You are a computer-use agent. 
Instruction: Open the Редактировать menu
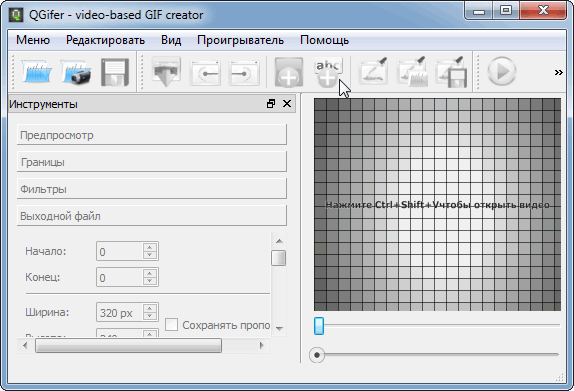click(105, 40)
